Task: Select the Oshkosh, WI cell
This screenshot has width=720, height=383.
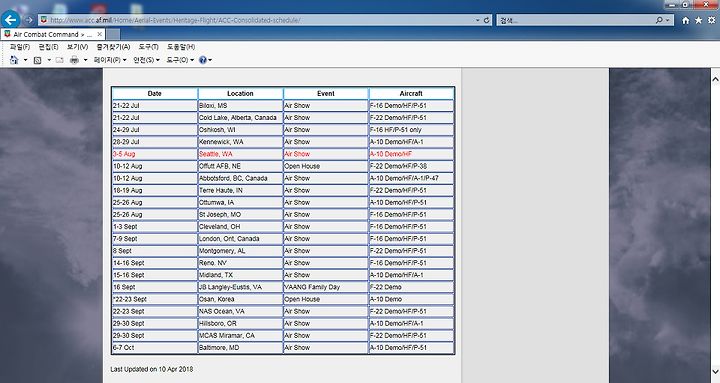Action: pyautogui.click(x=240, y=130)
